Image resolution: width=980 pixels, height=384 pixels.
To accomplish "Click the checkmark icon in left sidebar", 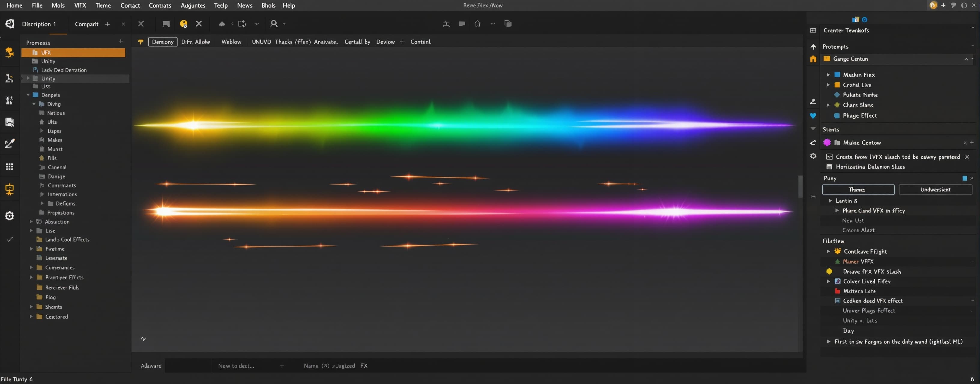I will pos(10,239).
